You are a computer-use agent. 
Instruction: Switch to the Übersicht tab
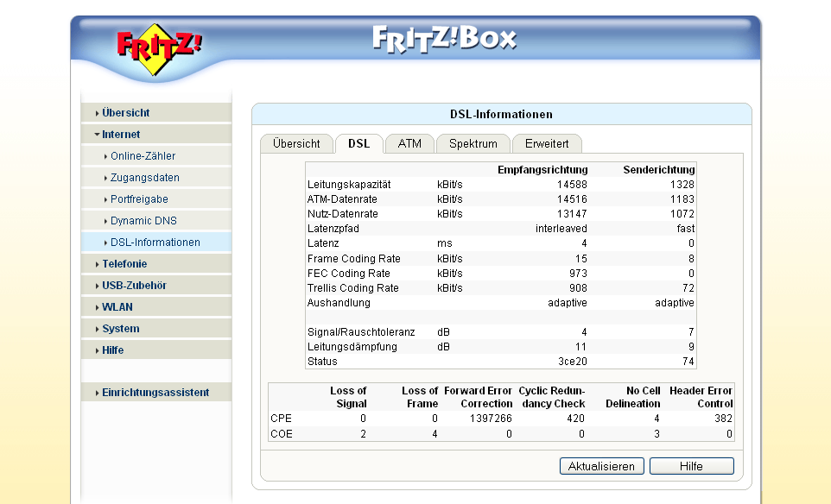point(296,144)
